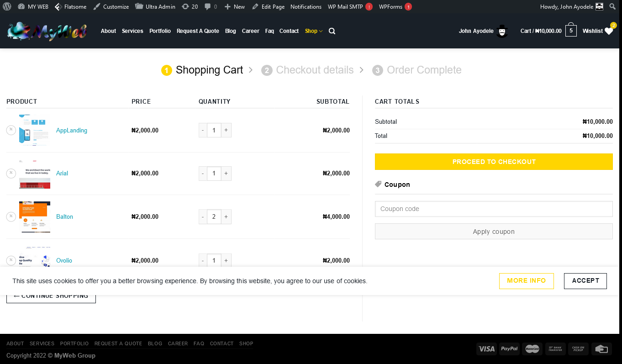Open the header search magnifier icon
Screen dimensions: 622x364
[x=332, y=31]
